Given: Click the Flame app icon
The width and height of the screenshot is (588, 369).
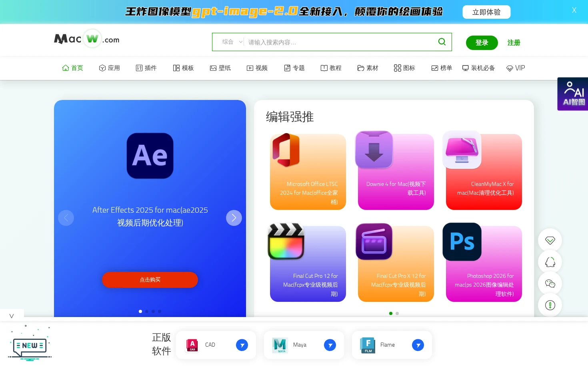Looking at the screenshot, I should click(367, 345).
